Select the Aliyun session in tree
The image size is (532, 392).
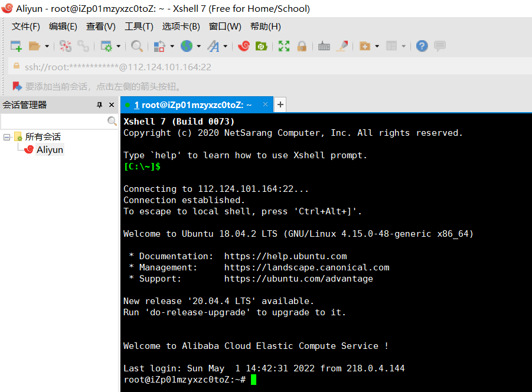(50, 150)
